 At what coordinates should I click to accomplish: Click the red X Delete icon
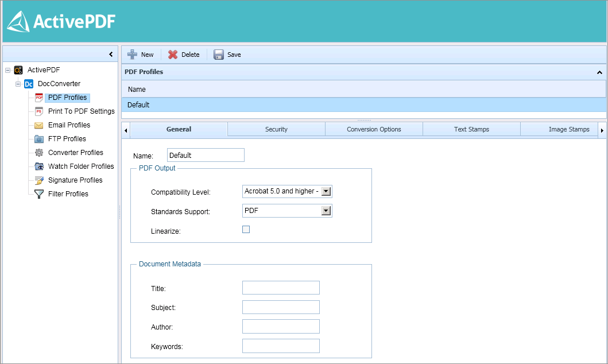(x=173, y=55)
